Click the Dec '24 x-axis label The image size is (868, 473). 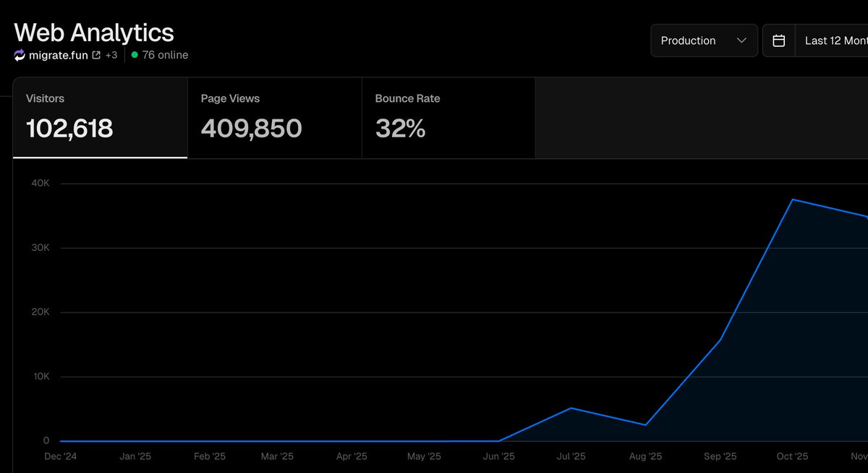60,456
